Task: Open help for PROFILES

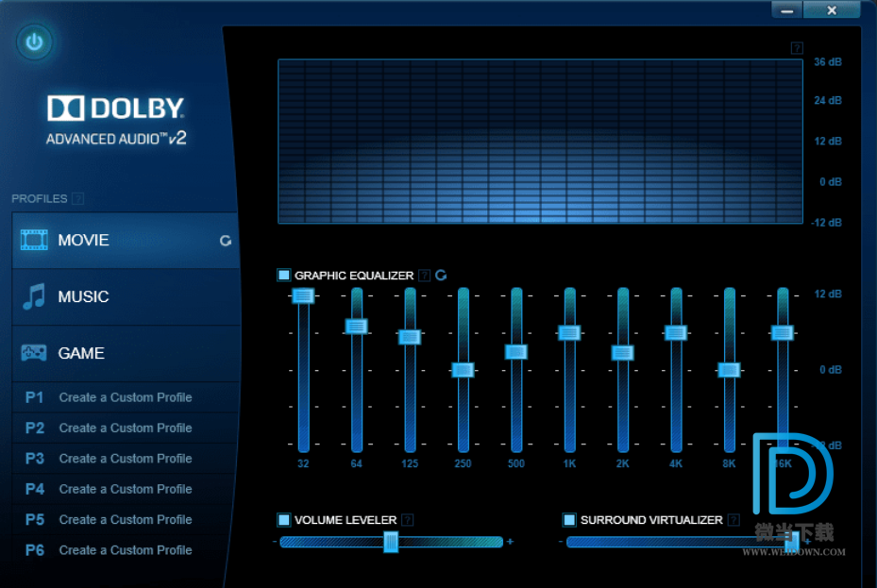Action: [78, 198]
